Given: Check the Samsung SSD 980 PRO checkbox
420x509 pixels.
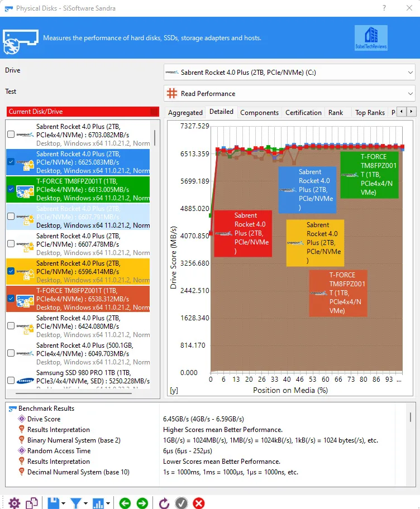Looking at the screenshot, I should (x=11, y=380).
